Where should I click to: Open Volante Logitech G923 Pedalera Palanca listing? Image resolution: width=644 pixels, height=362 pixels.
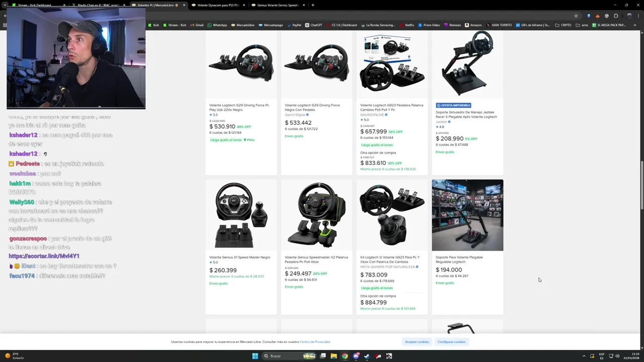coord(391,107)
